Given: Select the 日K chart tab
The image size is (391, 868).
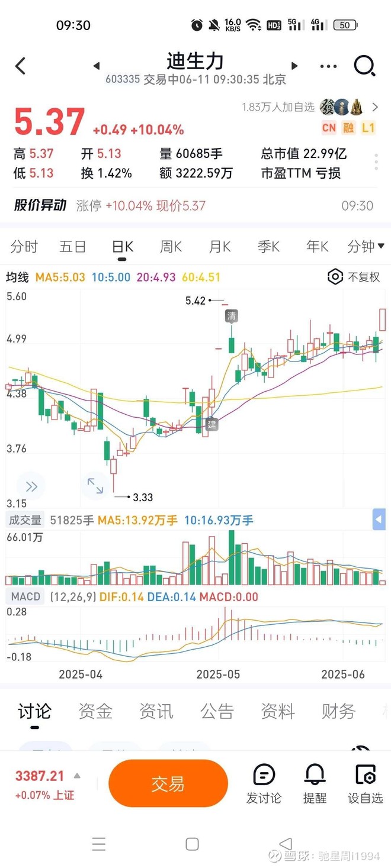Looking at the screenshot, I should [x=123, y=247].
